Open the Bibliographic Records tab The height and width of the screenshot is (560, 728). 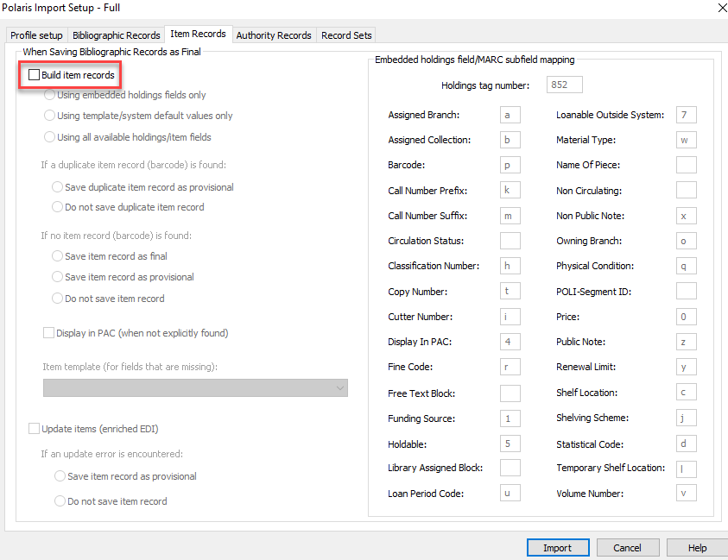click(116, 35)
